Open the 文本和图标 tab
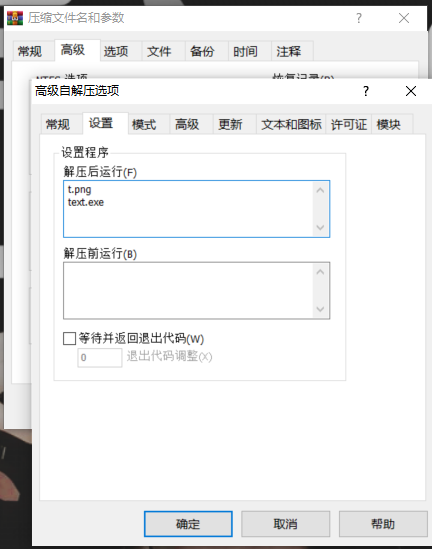This screenshot has width=432, height=549. point(291,125)
